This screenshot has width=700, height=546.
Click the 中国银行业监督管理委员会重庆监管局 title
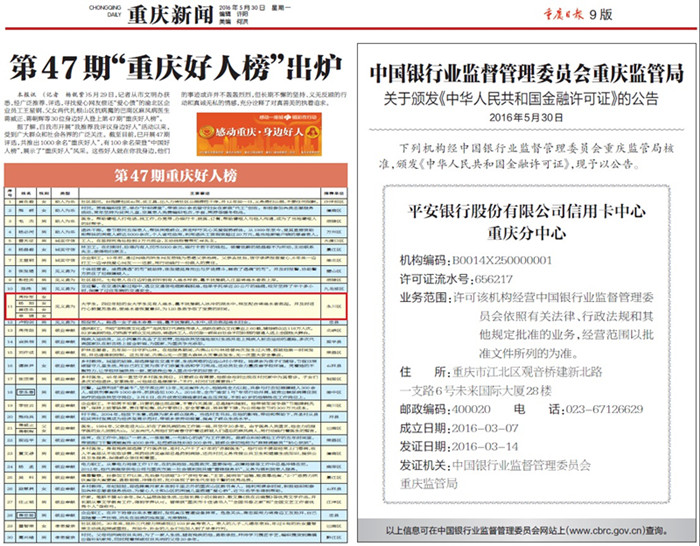click(527, 73)
